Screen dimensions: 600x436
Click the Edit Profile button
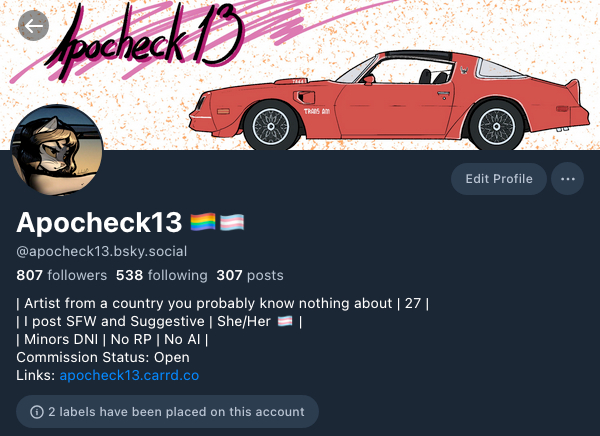(499, 179)
